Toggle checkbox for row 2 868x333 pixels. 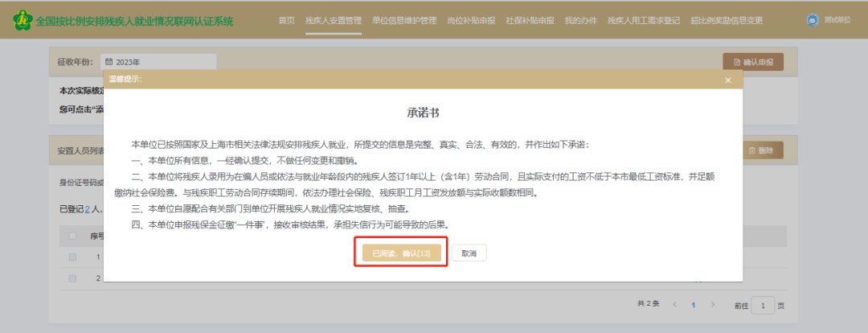pos(72,278)
